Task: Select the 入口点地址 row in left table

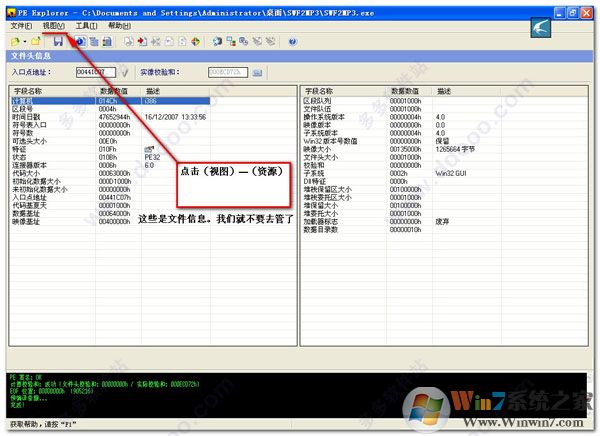Action: click(x=110, y=198)
